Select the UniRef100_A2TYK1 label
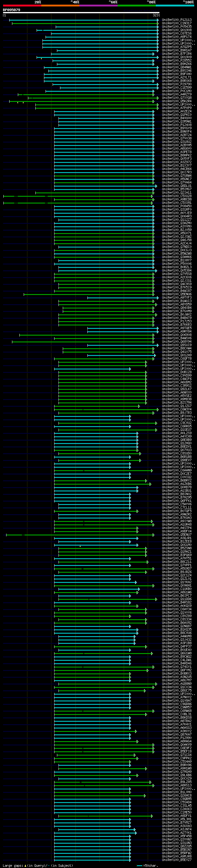Screen dimensions: 197x868 coord(177,833)
